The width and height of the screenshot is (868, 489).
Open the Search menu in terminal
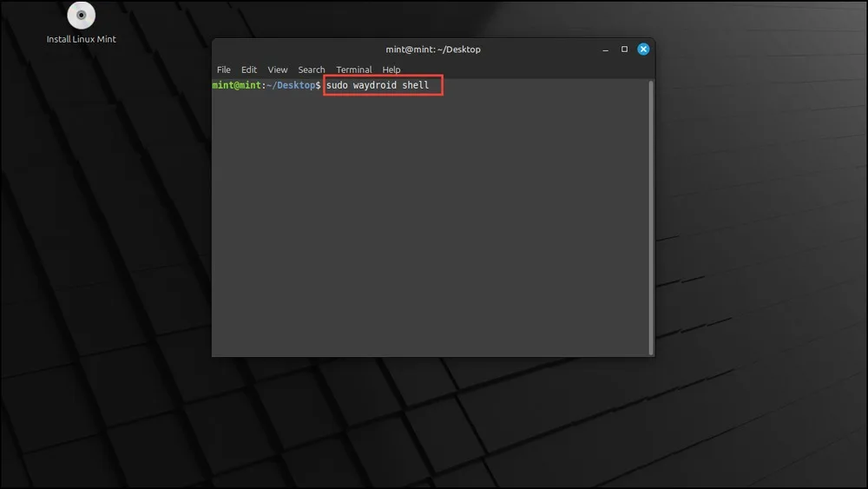(311, 69)
